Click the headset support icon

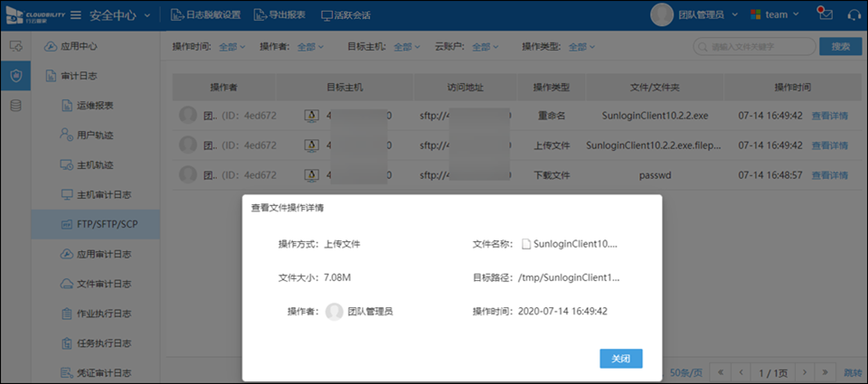(853, 14)
